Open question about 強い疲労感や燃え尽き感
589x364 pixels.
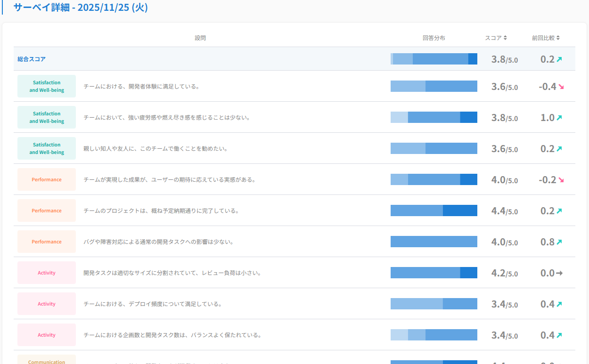tap(167, 118)
